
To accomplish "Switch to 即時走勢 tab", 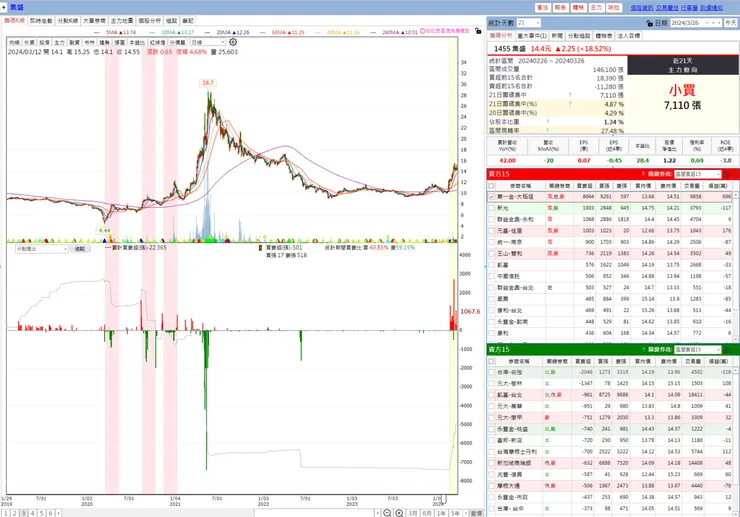I will click(x=41, y=21).
